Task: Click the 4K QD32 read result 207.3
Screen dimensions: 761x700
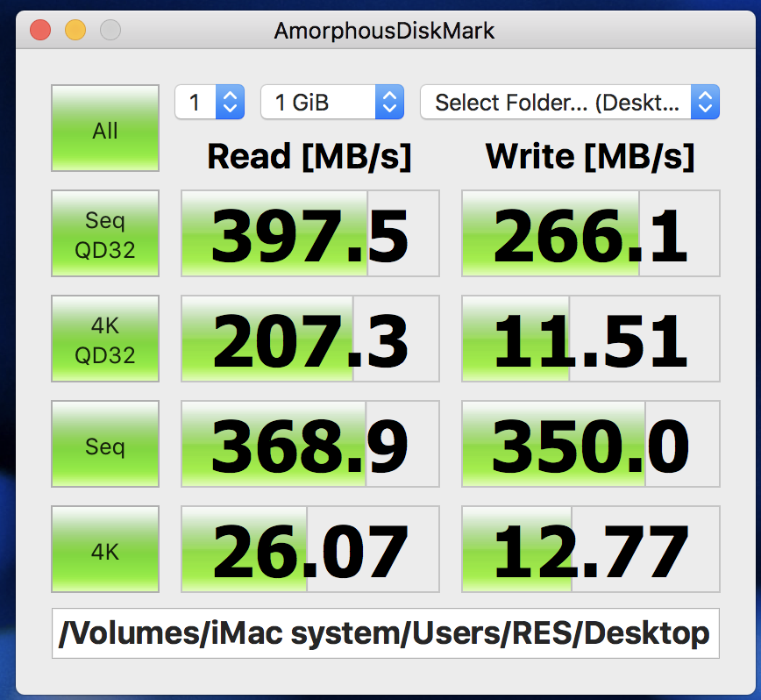Action: [x=310, y=339]
